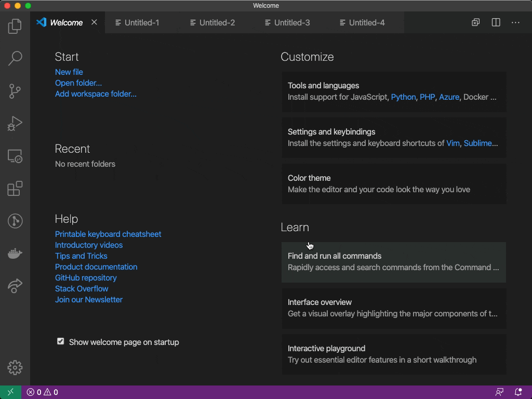Open the Remote Explorer view
This screenshot has height=399, width=532.
pos(15,156)
